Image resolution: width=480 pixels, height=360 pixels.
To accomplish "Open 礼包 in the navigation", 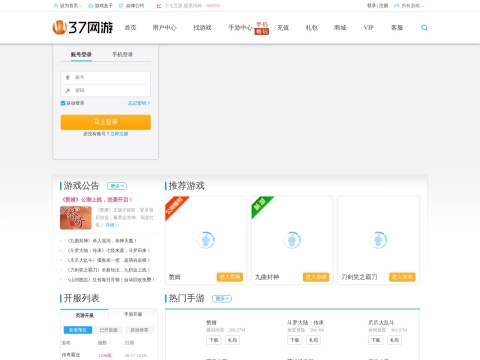I will (x=312, y=28).
